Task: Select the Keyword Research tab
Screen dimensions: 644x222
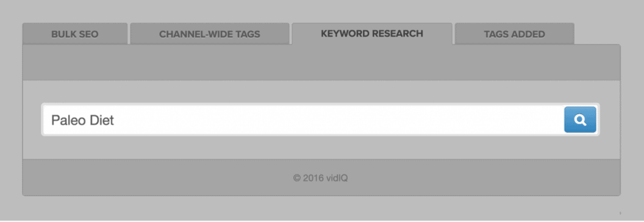Action: click(371, 34)
